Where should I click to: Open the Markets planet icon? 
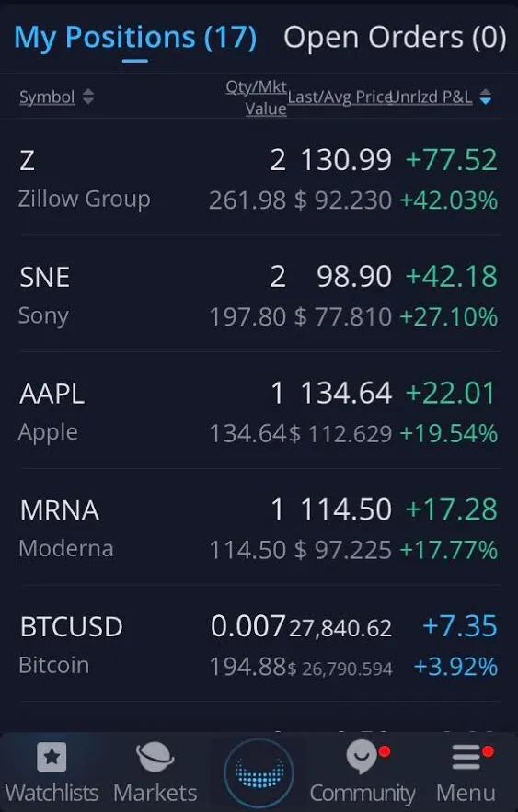(x=155, y=757)
